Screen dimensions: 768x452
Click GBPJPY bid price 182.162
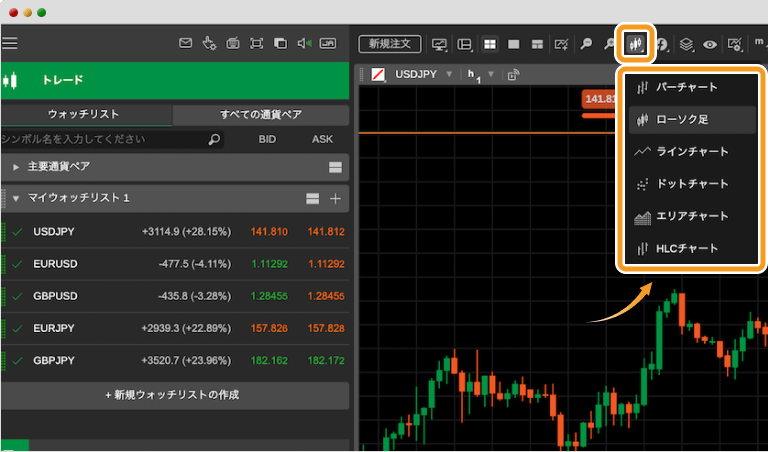coord(269,361)
